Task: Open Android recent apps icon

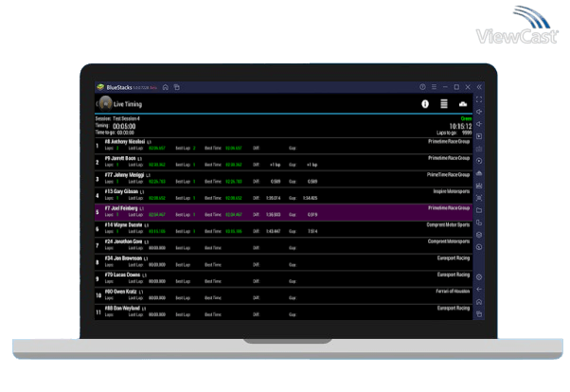Action: tap(479, 314)
